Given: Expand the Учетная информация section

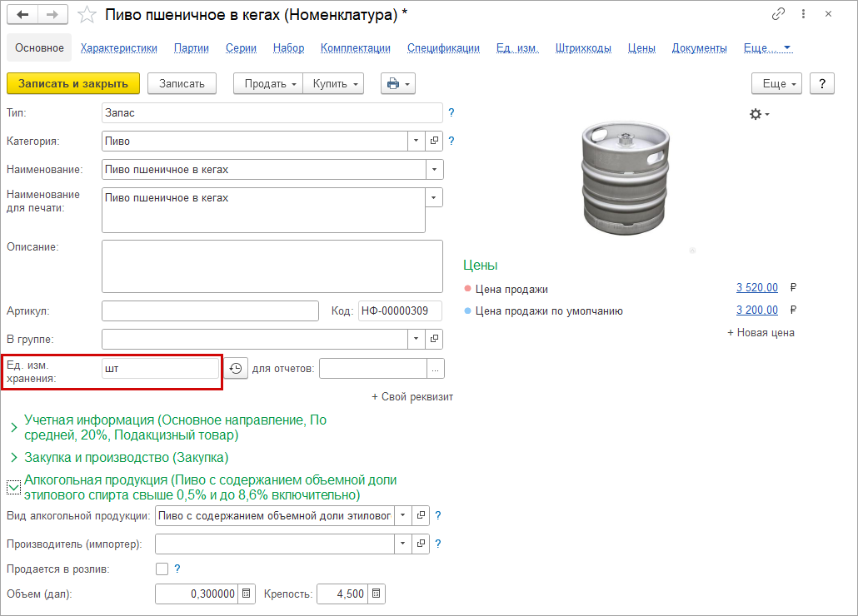Looking at the screenshot, I should tap(14, 428).
